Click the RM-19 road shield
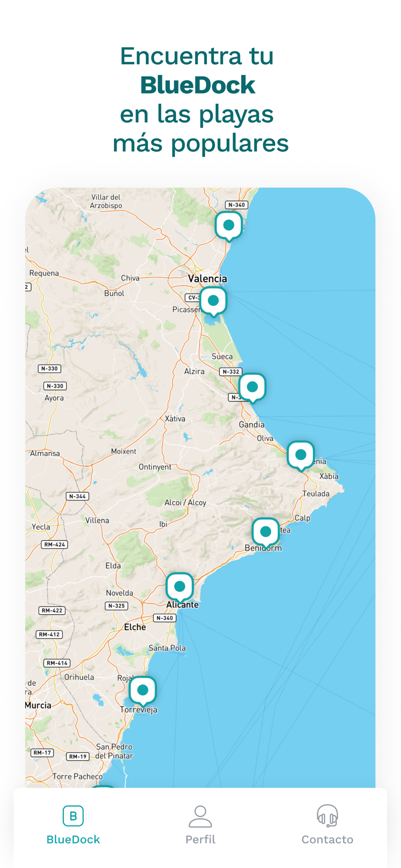This screenshot has width=401, height=868. (x=78, y=756)
